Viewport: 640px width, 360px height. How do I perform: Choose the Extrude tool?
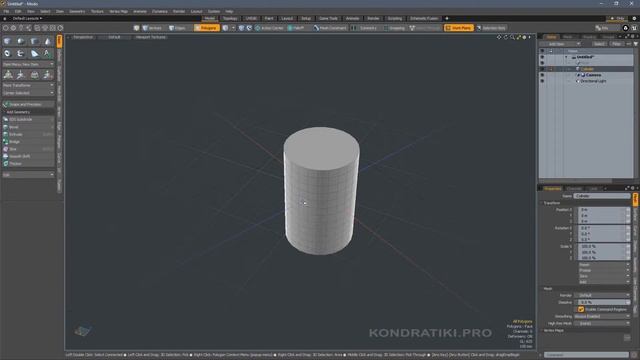tap(28, 134)
